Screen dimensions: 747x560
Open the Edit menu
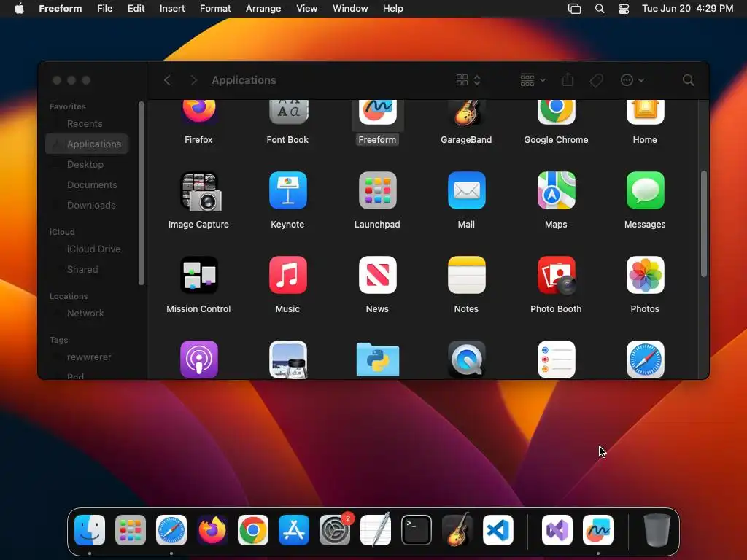[136, 9]
